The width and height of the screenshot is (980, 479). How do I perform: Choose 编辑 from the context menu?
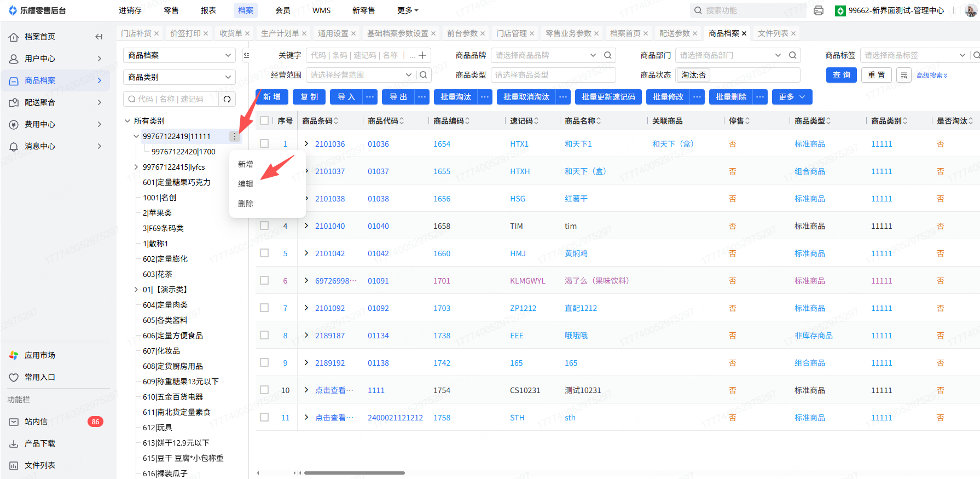[246, 184]
